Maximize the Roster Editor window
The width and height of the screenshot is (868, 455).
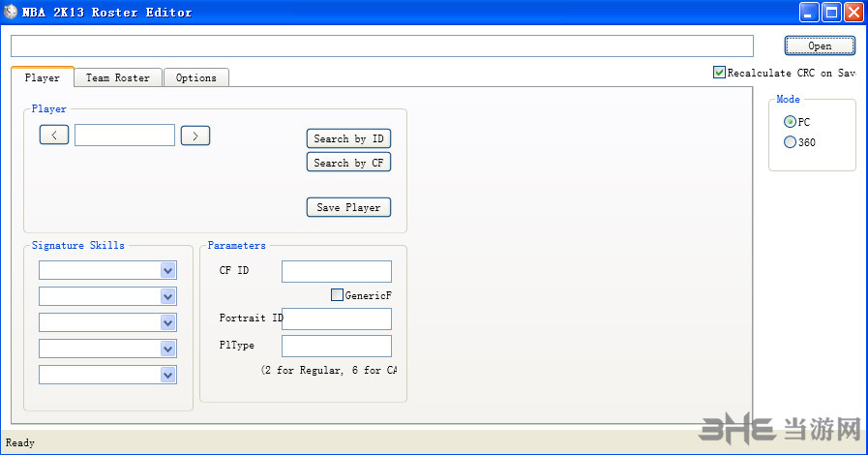[831, 12]
